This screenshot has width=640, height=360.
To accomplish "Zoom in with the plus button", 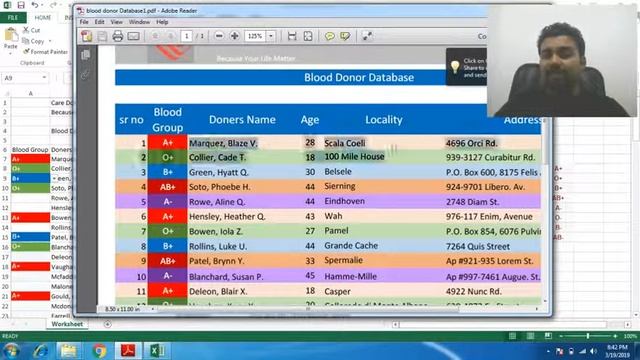I will pos(234,36).
